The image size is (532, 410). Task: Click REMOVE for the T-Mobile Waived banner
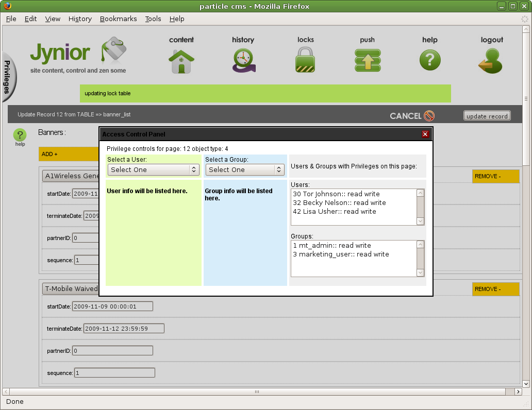pos(495,289)
